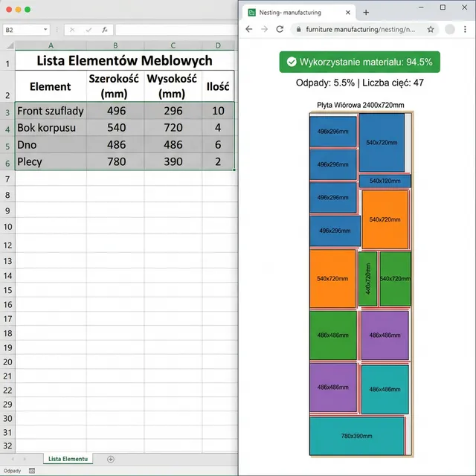Viewport: 476px width, 476px height.
Task: Click the confirm entry checkmark in formula bar
Action: coord(89,30)
